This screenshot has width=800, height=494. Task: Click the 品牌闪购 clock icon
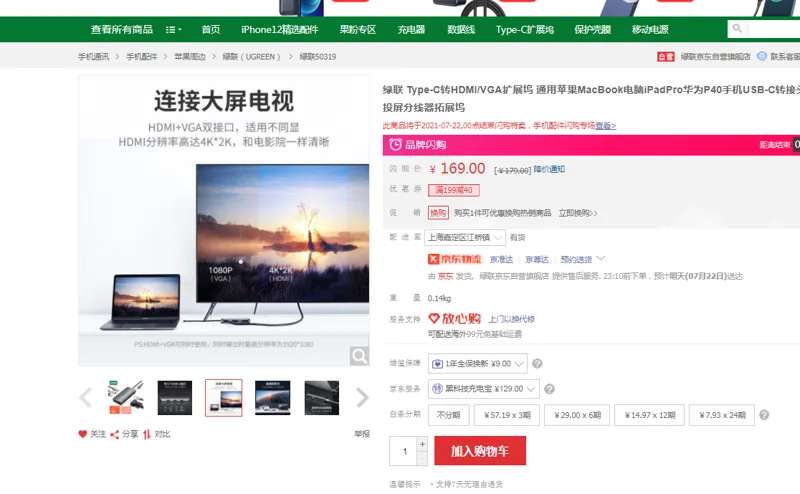395,144
